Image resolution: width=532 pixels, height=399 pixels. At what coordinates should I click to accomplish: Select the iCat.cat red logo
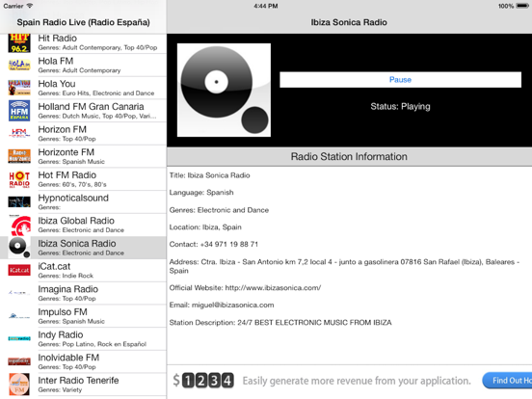click(19, 270)
